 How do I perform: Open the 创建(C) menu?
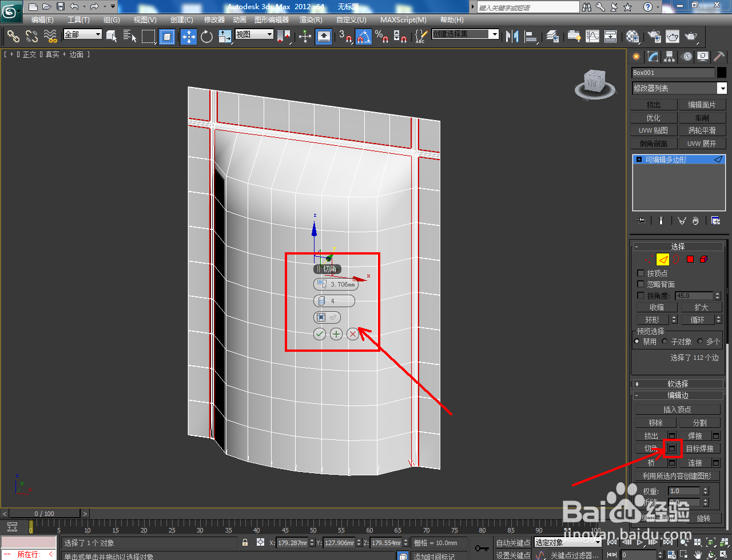pos(181,19)
